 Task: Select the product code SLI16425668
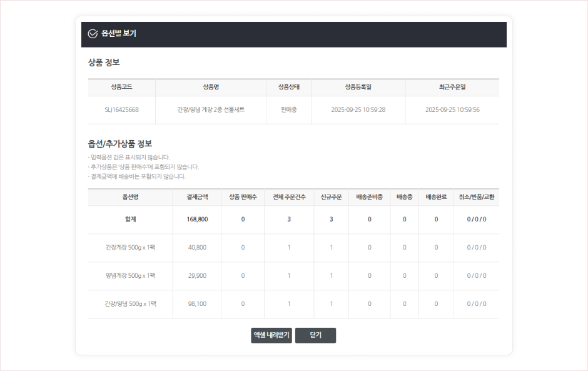tap(121, 109)
